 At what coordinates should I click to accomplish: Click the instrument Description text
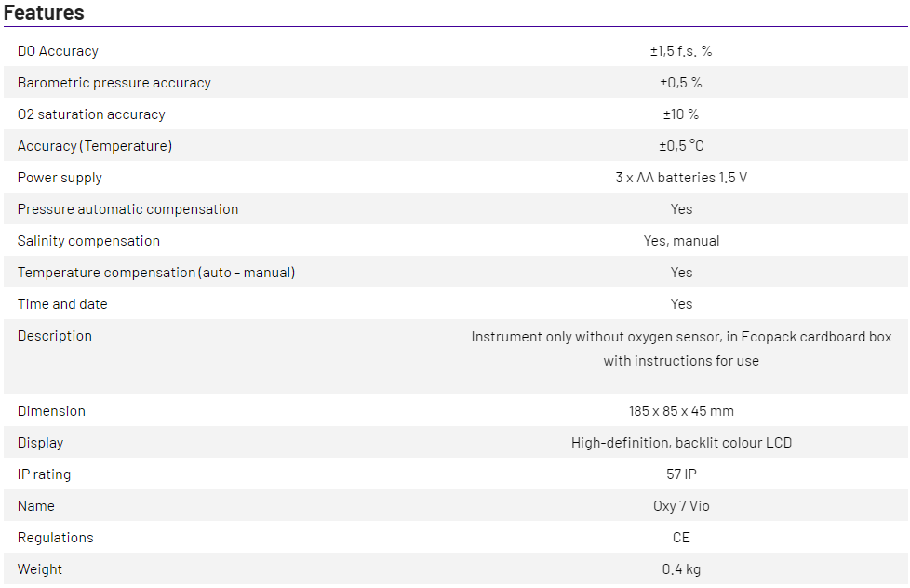tap(681, 348)
